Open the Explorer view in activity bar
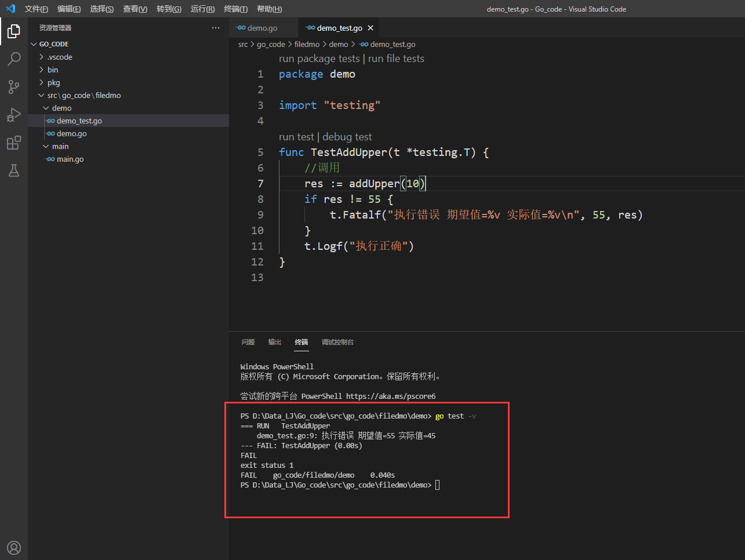 14,31
